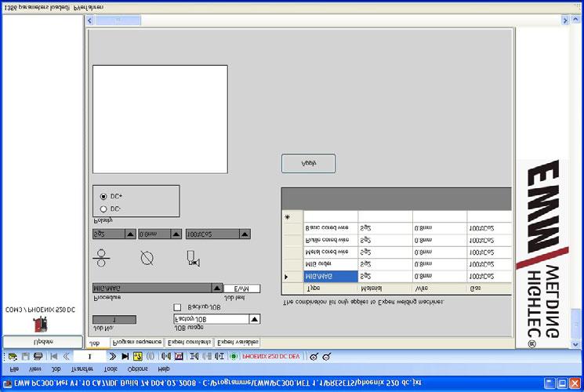Switch to the Job tab
Screen dimensions: 584x392
[x=97, y=343]
